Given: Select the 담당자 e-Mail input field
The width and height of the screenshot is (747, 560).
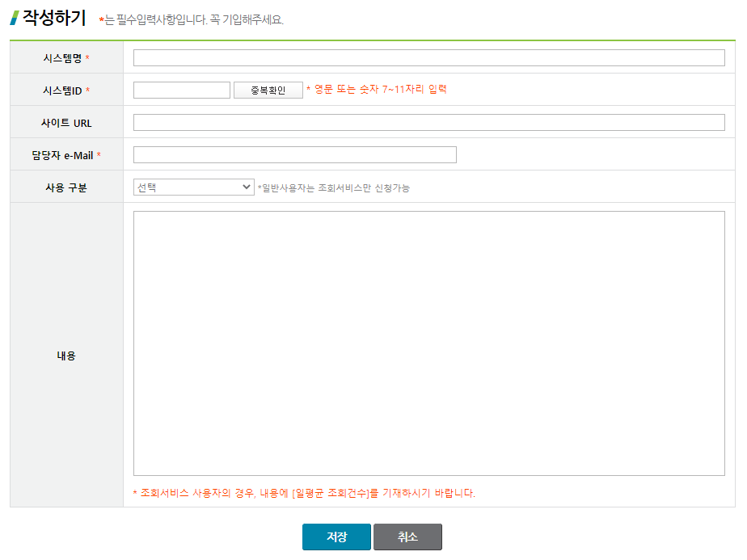Looking at the screenshot, I should click(x=294, y=154).
